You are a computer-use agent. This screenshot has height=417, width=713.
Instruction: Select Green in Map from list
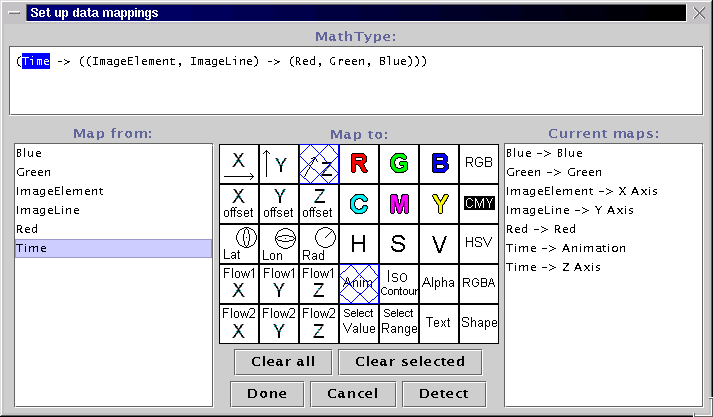(113, 172)
